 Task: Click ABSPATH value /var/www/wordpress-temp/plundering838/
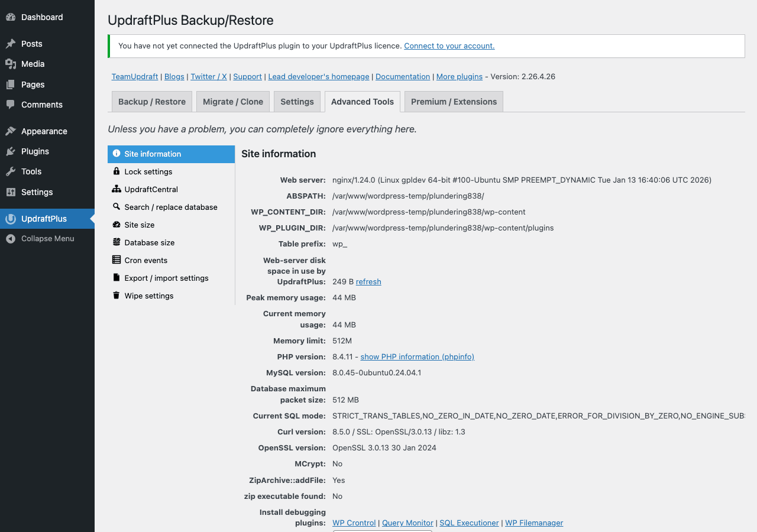[x=408, y=196]
